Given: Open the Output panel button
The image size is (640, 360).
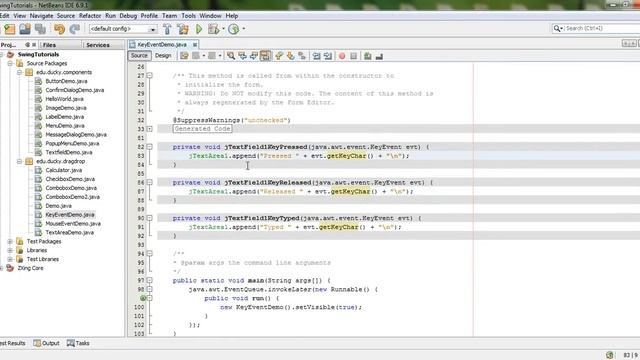Looking at the screenshot, I should pyautogui.click(x=47, y=343).
